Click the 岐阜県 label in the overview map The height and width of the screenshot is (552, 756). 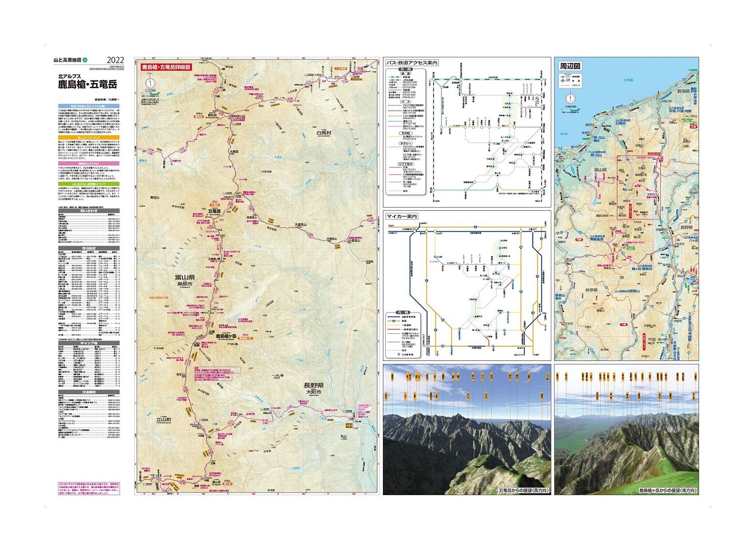pyautogui.click(x=592, y=290)
